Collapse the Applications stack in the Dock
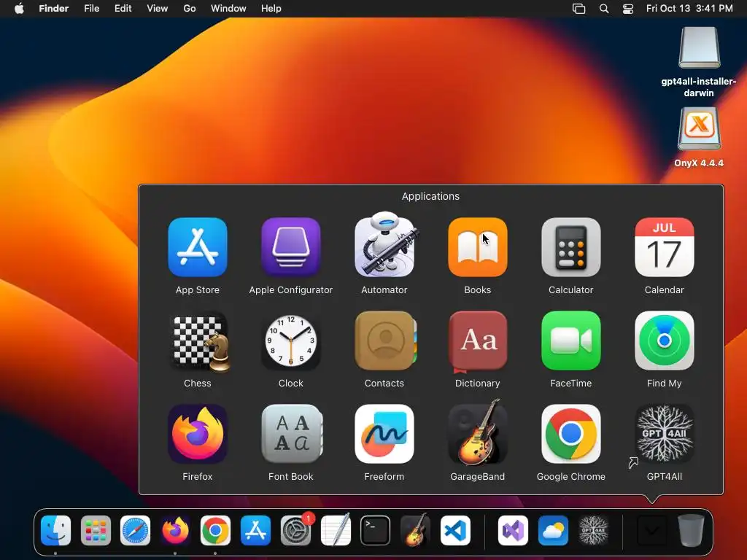 click(651, 530)
